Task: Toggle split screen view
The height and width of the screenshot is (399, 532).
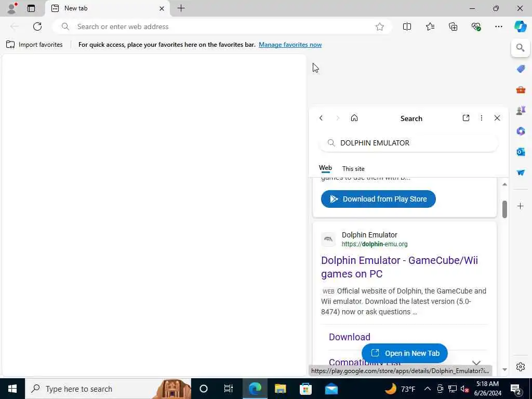Action: pyautogui.click(x=407, y=26)
